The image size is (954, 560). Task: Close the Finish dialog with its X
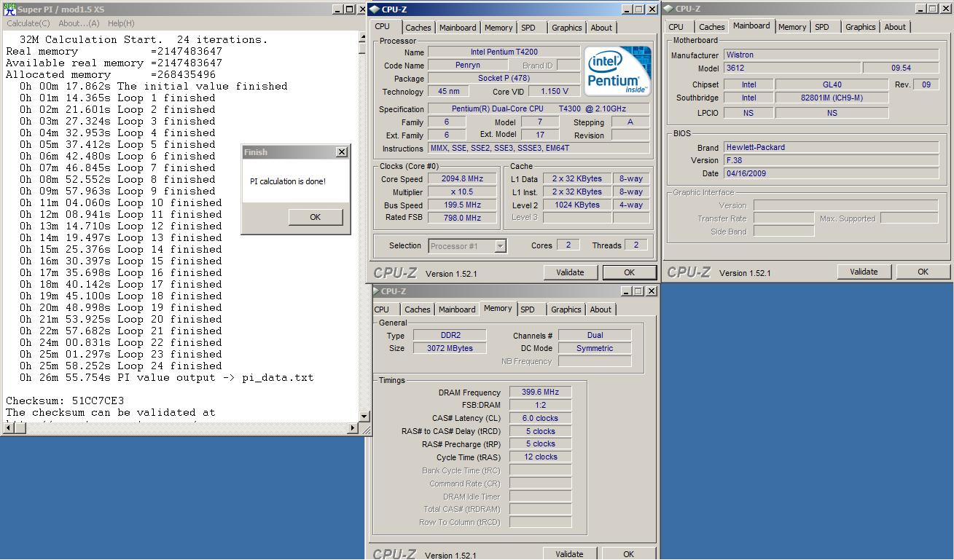341,152
